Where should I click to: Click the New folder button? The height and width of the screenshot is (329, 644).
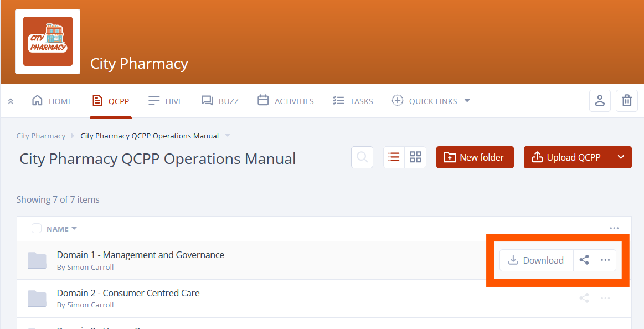click(x=475, y=157)
